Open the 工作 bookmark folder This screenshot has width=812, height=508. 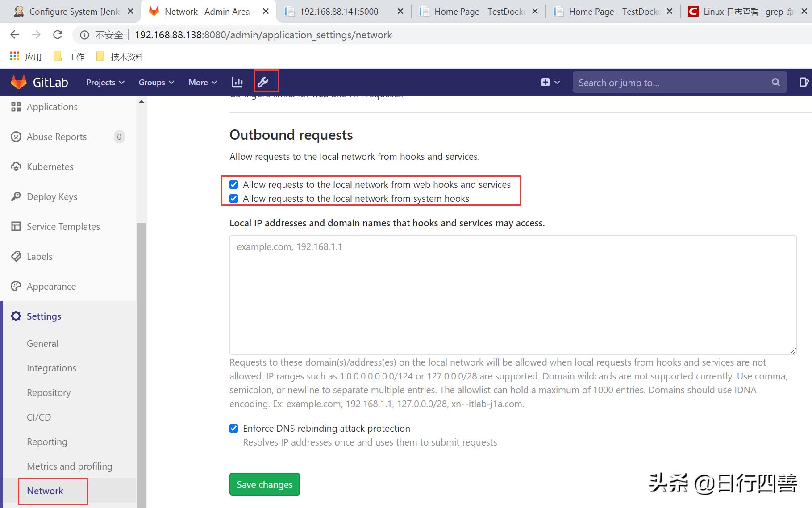tap(69, 57)
